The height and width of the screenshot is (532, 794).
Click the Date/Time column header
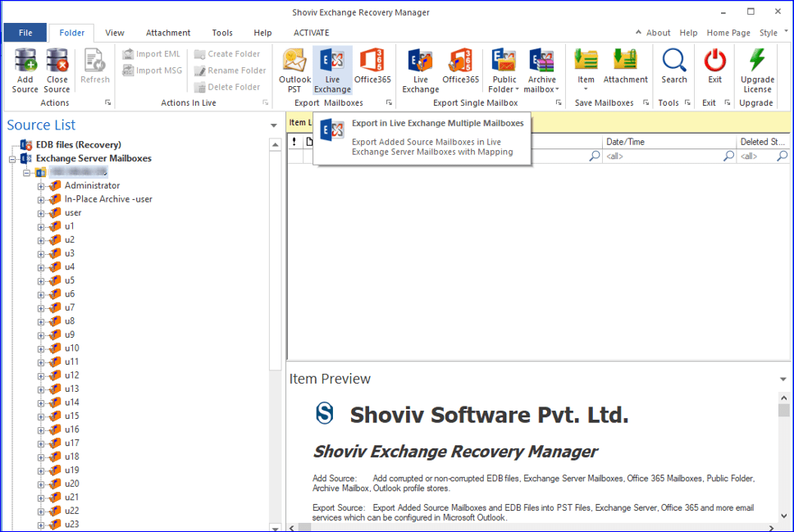(669, 142)
